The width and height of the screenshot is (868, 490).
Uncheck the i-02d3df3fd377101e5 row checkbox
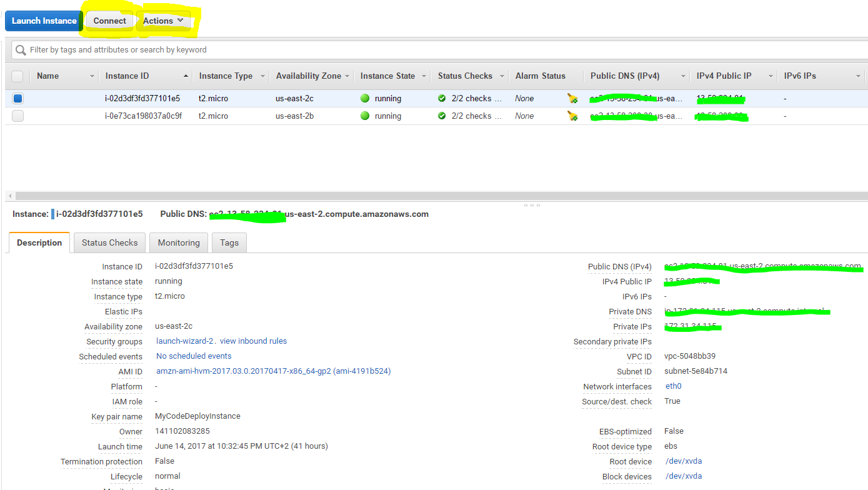(17, 98)
